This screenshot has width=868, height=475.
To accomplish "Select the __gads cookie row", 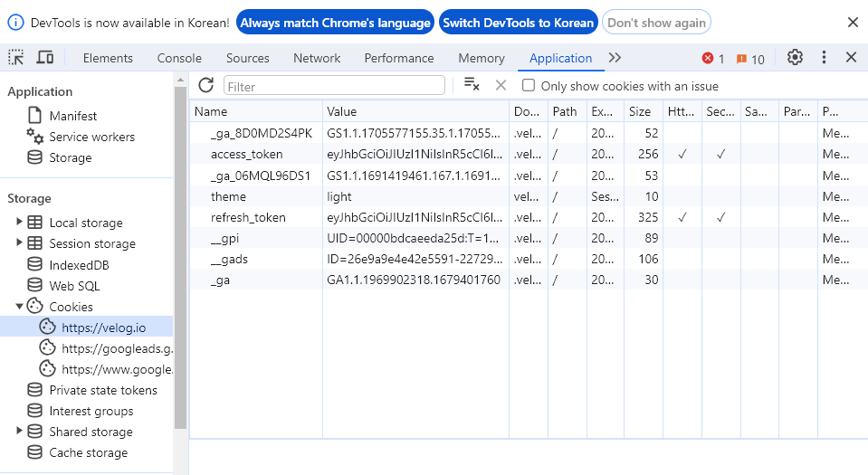I will pos(529,259).
